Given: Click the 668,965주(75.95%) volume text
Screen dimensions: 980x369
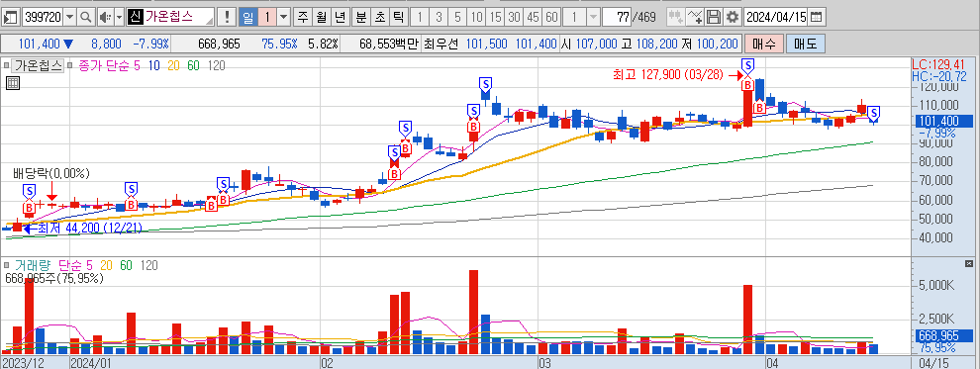Looking at the screenshot, I should click(54, 278).
